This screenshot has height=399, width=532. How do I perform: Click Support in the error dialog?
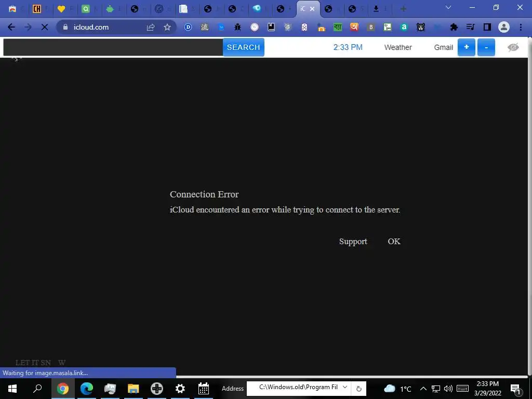pos(353,242)
